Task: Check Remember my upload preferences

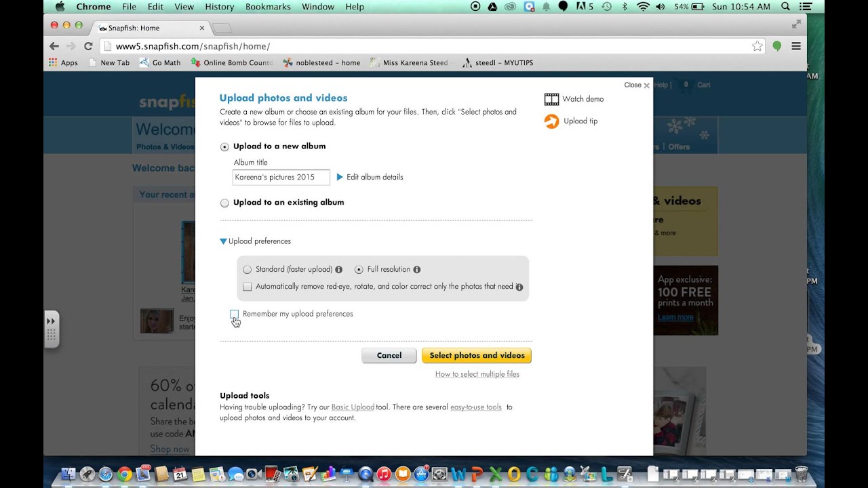Action: 234,314
